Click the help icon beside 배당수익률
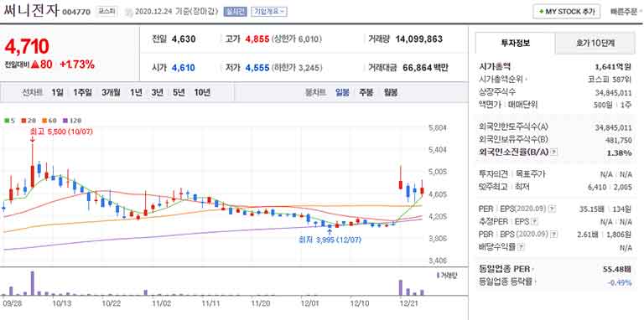This screenshot has height=320, width=644. pos(522,247)
